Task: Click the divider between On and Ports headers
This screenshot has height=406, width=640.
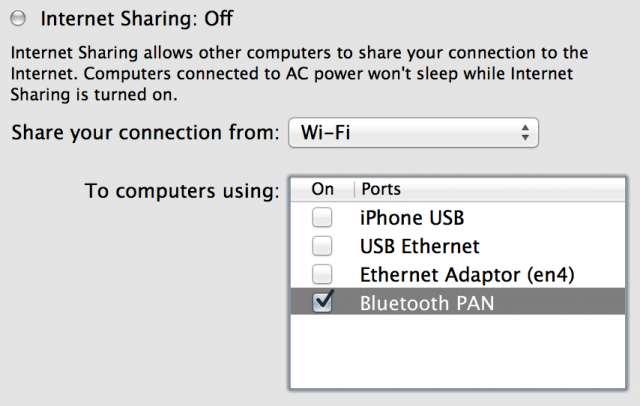Action: coord(354,189)
